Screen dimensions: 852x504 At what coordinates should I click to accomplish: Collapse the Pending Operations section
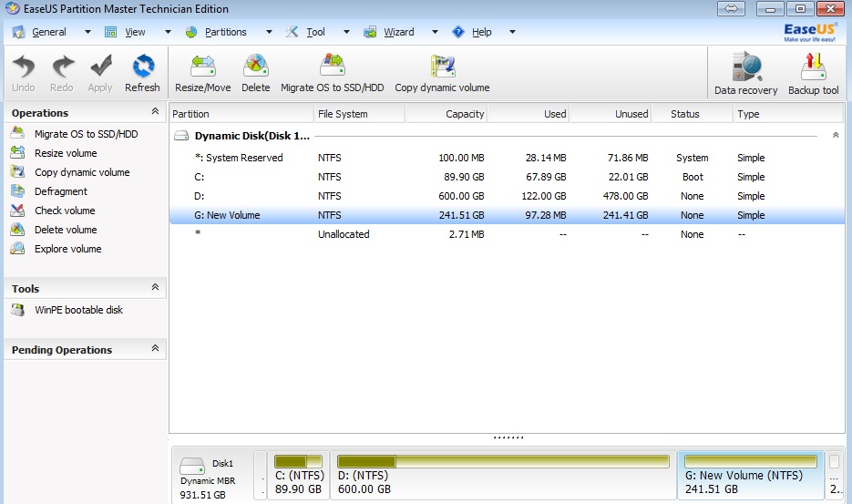(155, 348)
